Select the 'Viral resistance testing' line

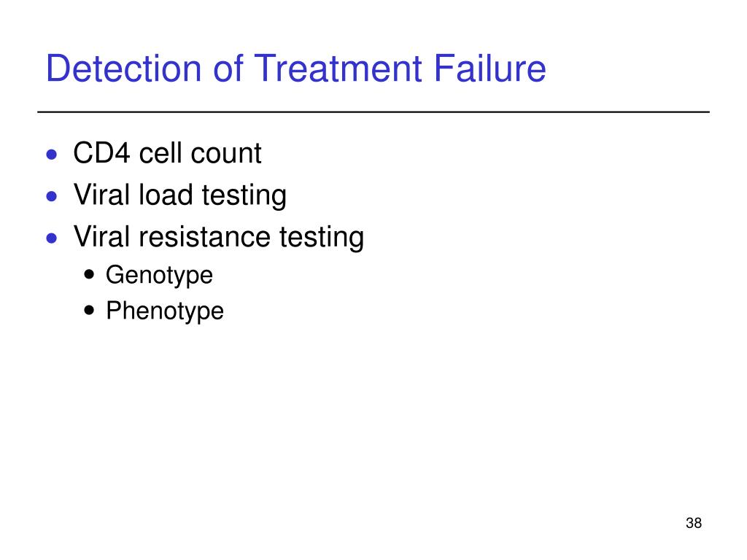pyautogui.click(x=219, y=237)
